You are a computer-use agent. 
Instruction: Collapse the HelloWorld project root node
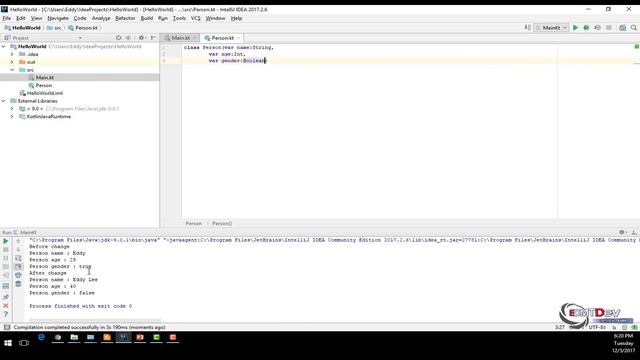pyautogui.click(x=4, y=47)
